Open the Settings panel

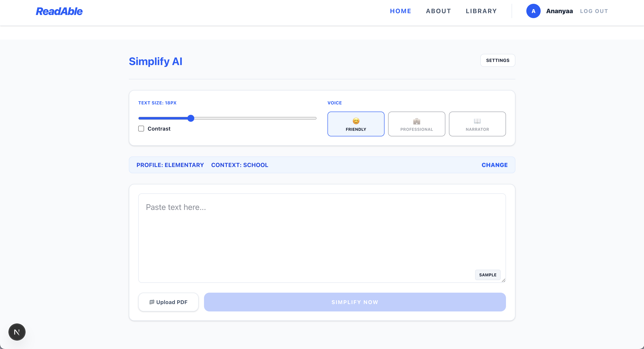coord(497,60)
